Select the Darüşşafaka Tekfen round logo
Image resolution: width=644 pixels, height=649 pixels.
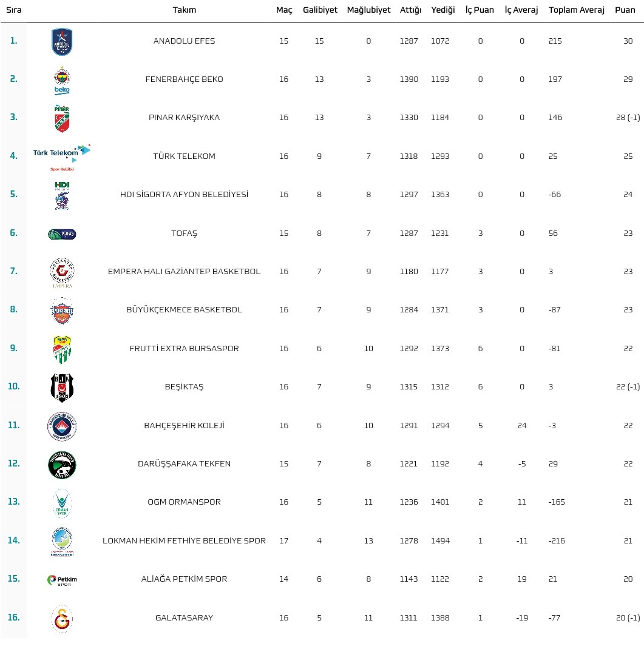(62, 465)
